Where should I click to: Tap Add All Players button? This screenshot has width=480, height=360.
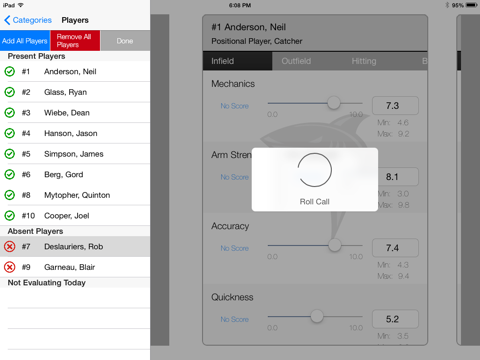point(25,41)
